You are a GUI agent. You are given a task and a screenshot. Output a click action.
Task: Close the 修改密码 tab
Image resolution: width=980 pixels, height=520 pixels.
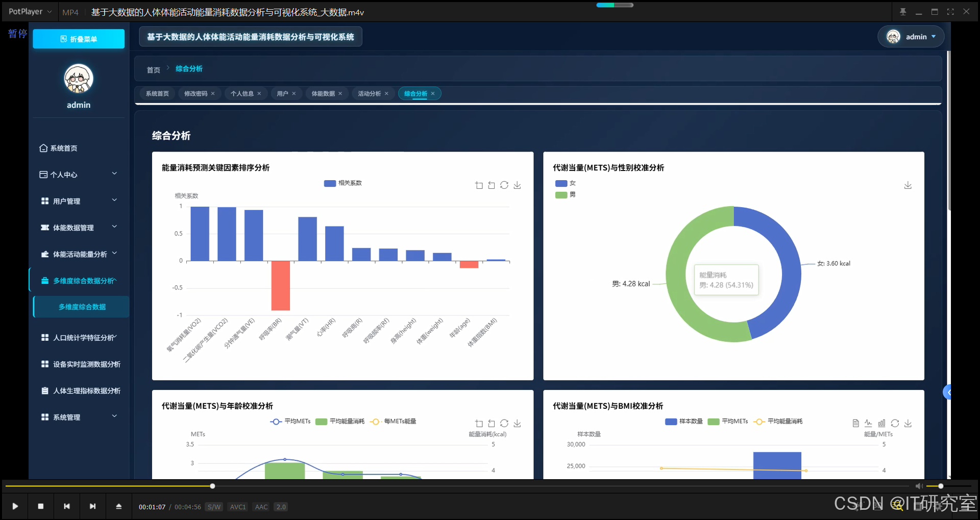(213, 93)
